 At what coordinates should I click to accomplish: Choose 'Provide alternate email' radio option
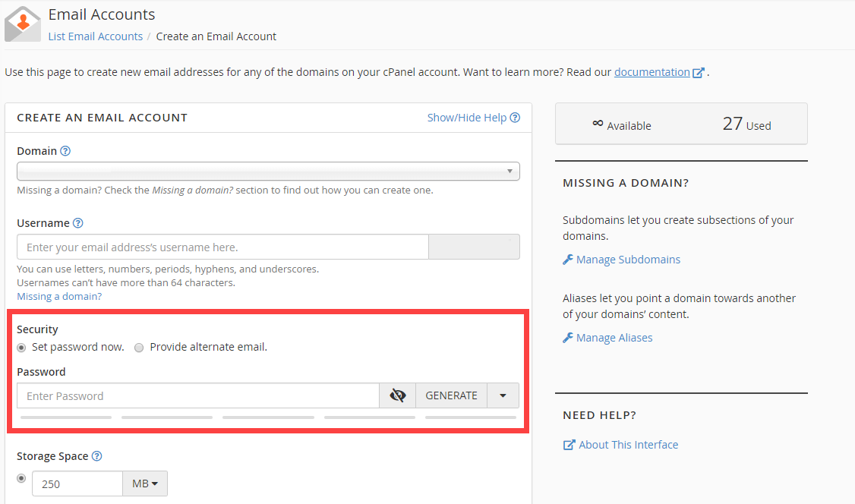(x=139, y=348)
